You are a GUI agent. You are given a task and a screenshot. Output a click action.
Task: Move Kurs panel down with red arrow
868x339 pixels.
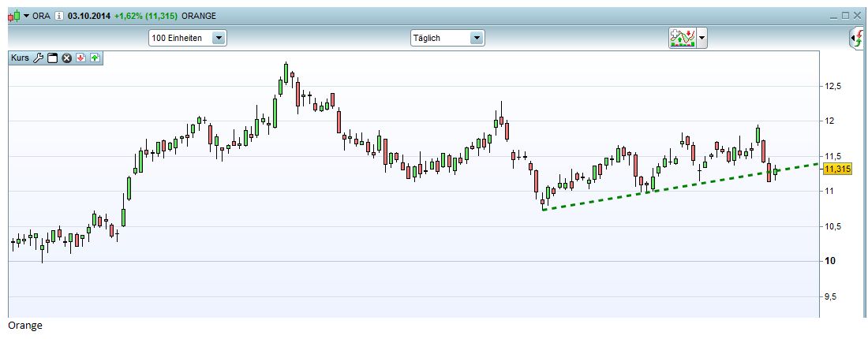[x=80, y=58]
